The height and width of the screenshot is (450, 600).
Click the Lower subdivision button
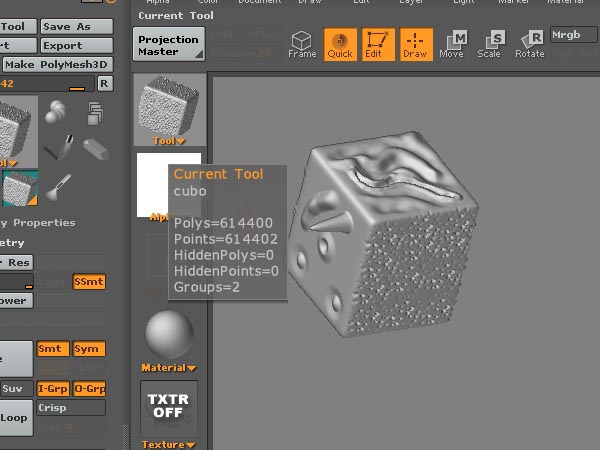[x=16, y=300]
